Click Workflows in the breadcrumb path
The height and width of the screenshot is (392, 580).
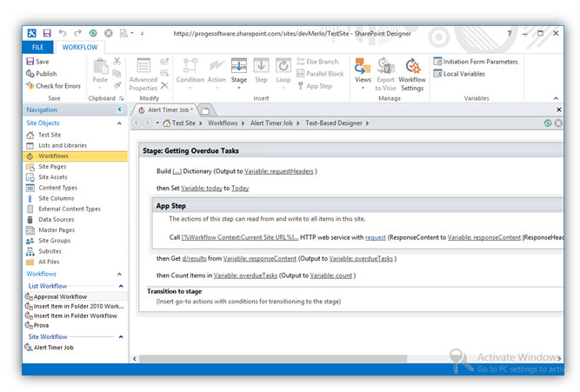point(223,123)
